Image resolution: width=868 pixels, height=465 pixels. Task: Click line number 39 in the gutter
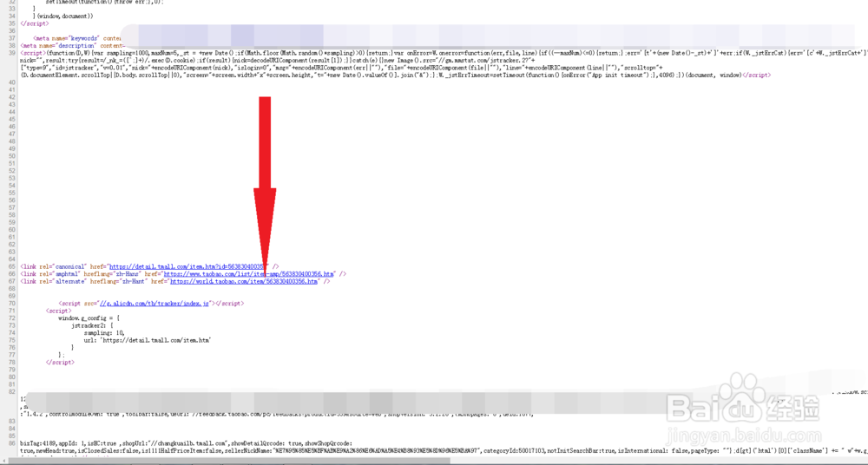(12, 53)
